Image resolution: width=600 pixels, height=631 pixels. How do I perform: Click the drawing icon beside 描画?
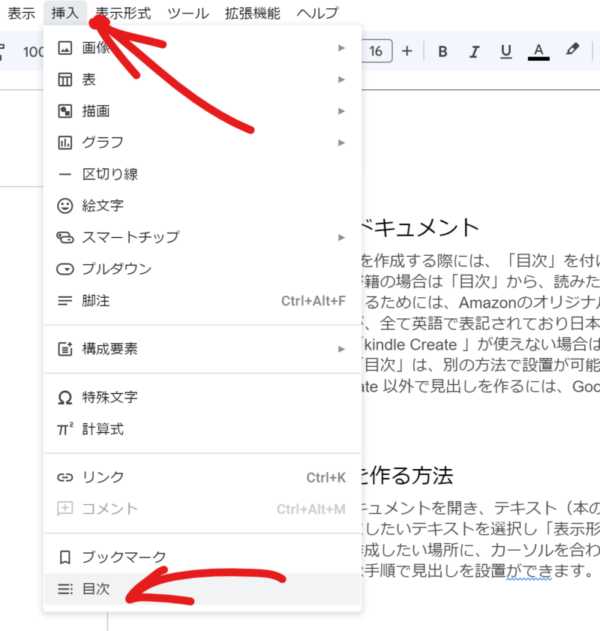[65, 111]
